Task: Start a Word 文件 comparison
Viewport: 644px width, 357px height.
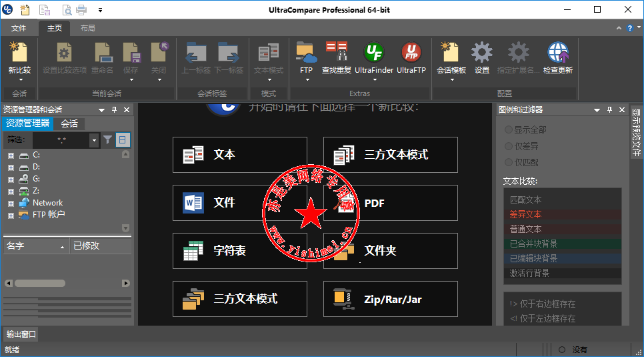Action: (x=240, y=203)
